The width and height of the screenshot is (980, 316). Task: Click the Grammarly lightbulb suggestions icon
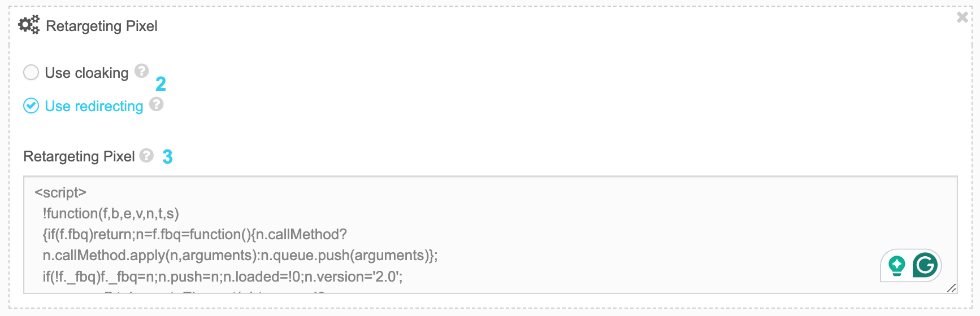coord(897,265)
